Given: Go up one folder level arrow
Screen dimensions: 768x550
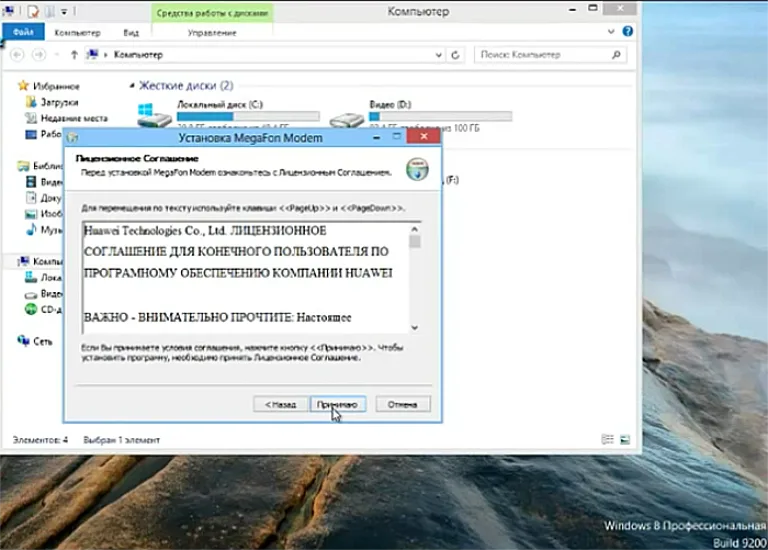Looking at the screenshot, I should [x=74, y=54].
